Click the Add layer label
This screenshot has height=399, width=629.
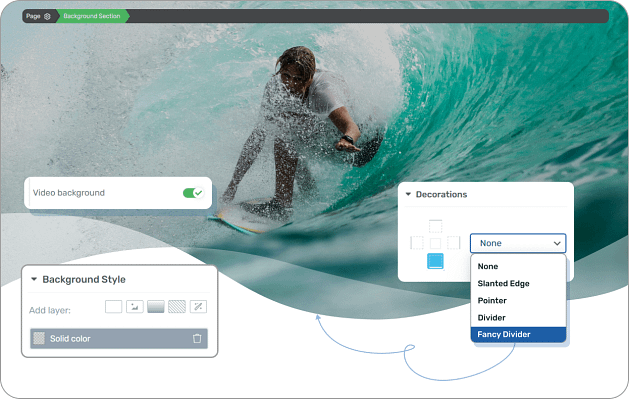pyautogui.click(x=50, y=310)
